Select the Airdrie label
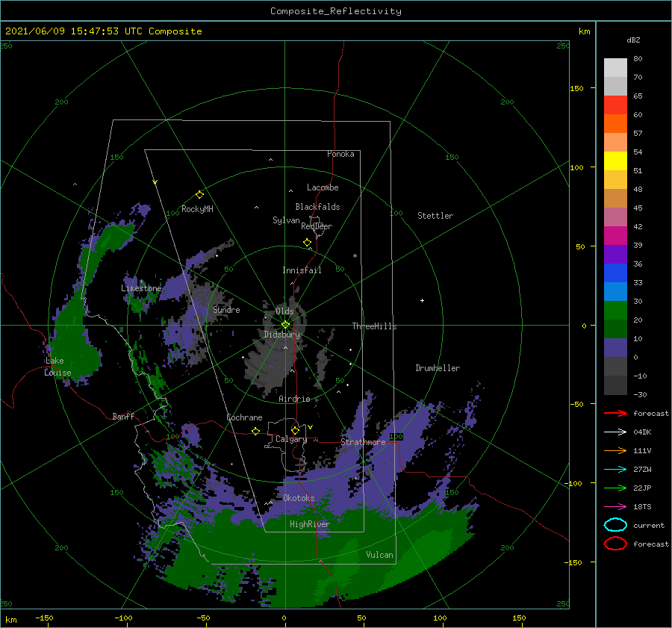 (294, 399)
